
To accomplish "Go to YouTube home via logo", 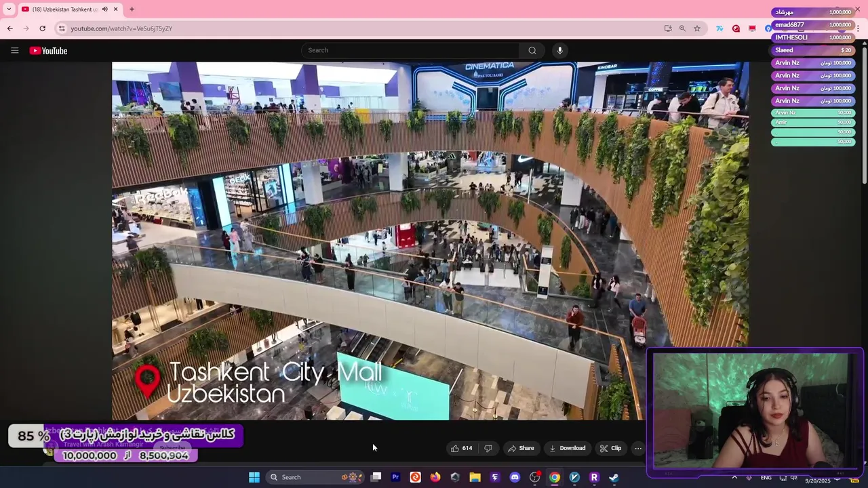I will (x=48, y=51).
